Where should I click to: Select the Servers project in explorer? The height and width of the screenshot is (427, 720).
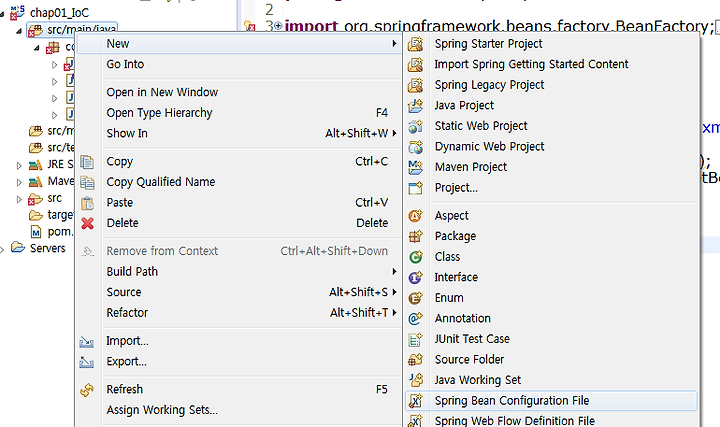[47, 248]
